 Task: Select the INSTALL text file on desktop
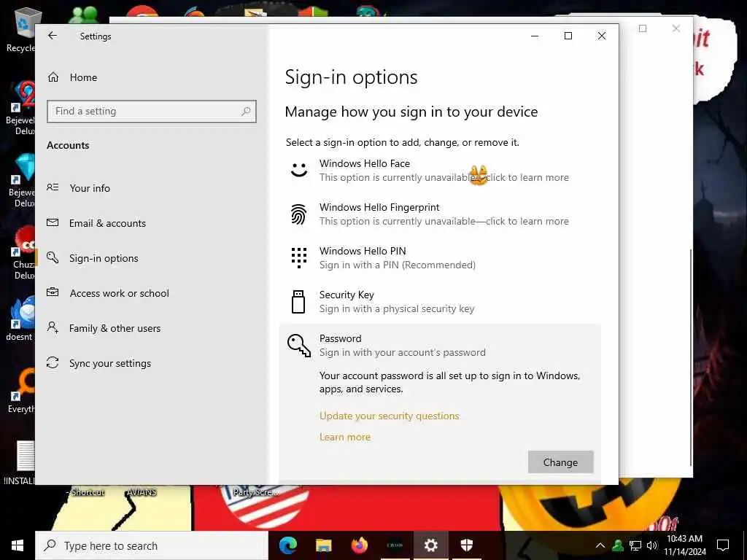pyautogui.click(x=20, y=463)
